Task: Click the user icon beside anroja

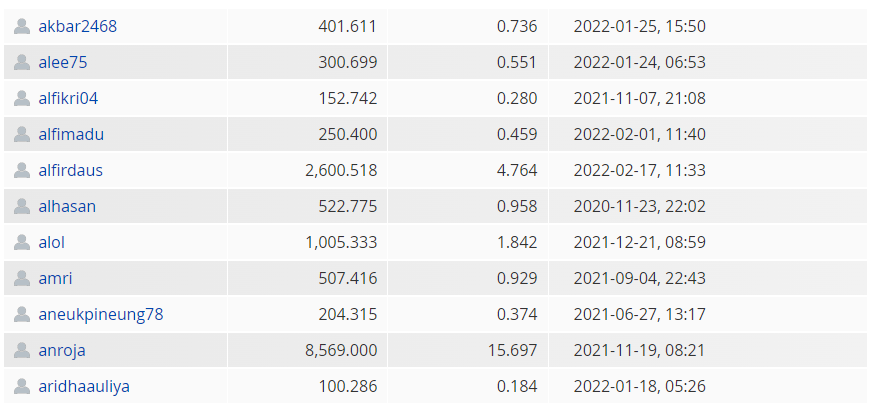Action: click(x=22, y=350)
